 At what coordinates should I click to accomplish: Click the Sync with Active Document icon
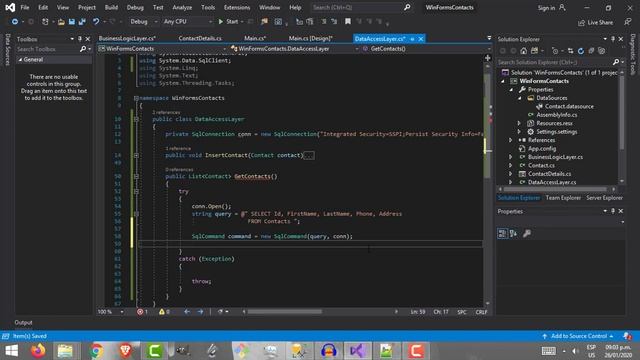click(x=570, y=51)
